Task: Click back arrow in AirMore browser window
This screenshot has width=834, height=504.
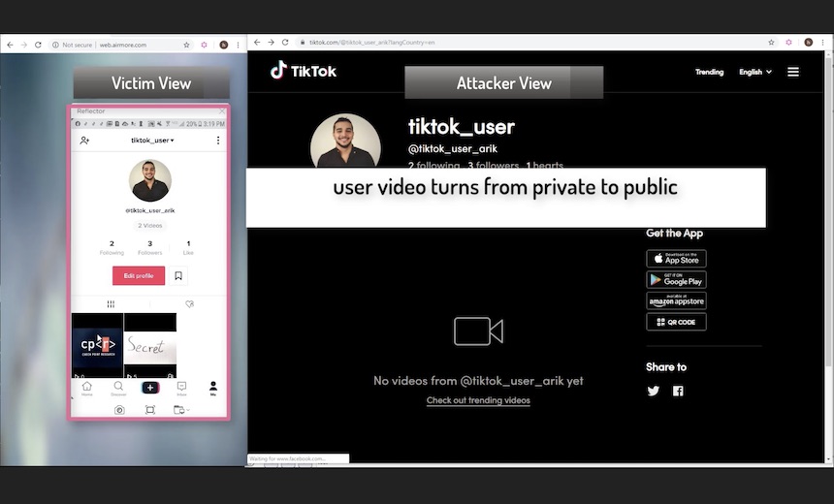Action: pos(10,46)
